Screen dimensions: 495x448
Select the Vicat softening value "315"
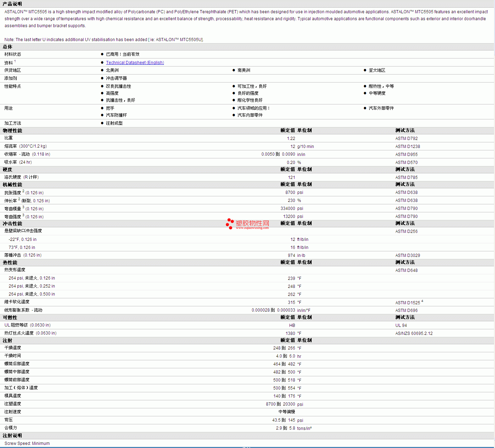(291, 303)
